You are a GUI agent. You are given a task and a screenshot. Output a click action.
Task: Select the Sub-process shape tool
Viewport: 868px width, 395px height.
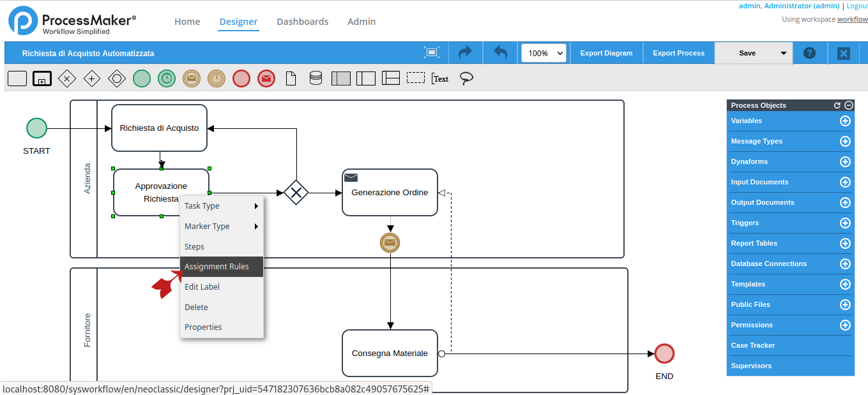click(42, 78)
